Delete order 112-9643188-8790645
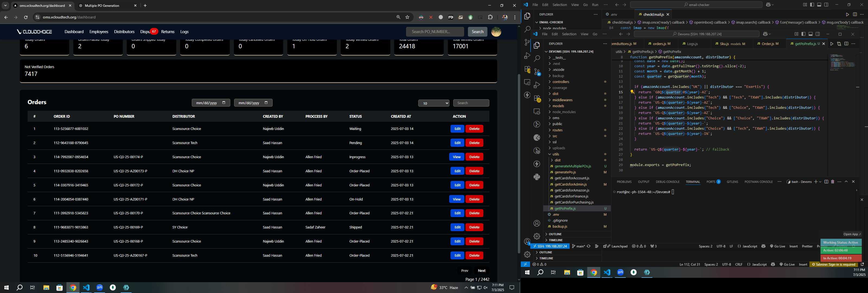Image resolution: width=868 pixels, height=293 pixels. 474,143
